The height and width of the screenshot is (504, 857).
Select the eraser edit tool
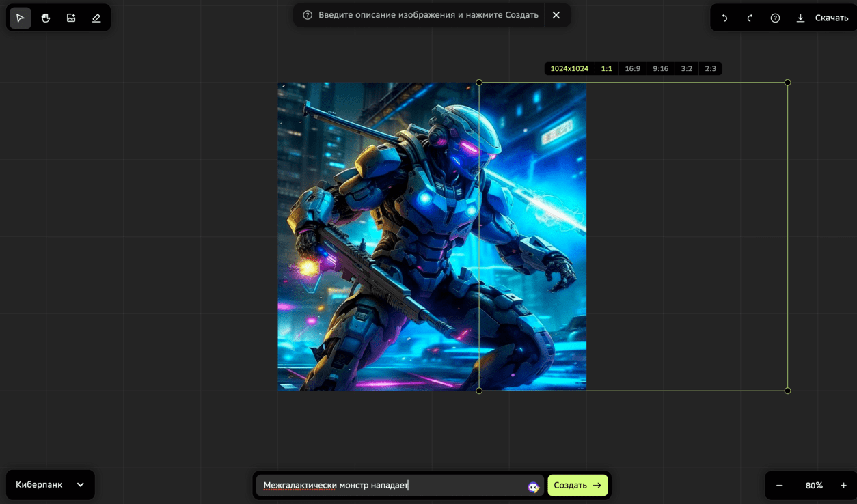click(x=96, y=18)
